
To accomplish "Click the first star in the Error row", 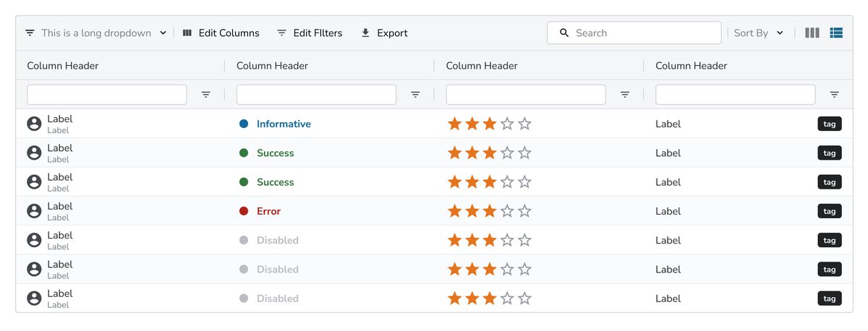I will 454,211.
